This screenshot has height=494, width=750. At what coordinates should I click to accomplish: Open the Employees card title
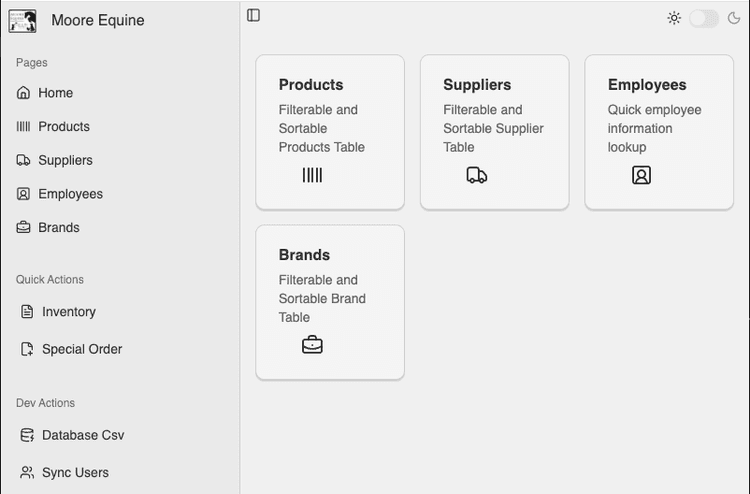coord(647,85)
